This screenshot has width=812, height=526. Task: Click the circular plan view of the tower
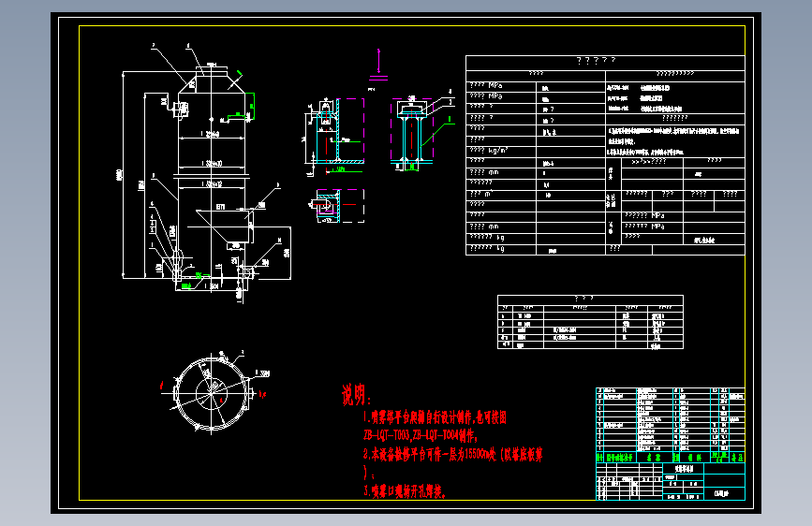tap(213, 392)
